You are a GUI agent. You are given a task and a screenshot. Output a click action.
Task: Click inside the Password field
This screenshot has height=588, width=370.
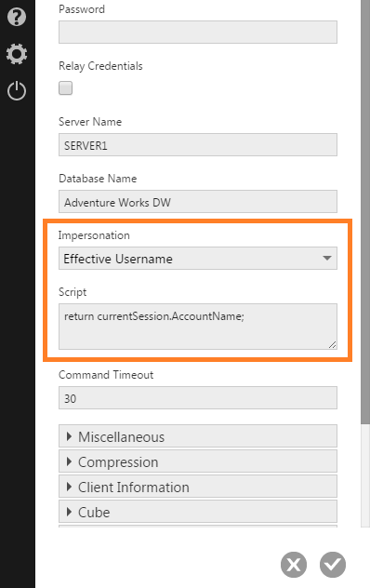[x=198, y=33]
